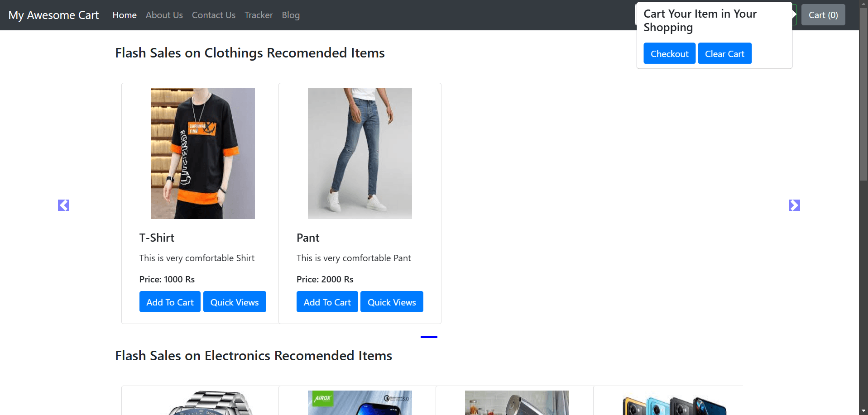This screenshot has width=868, height=415.
Task: Click the previous carousel arrow icon
Action: [x=63, y=205]
